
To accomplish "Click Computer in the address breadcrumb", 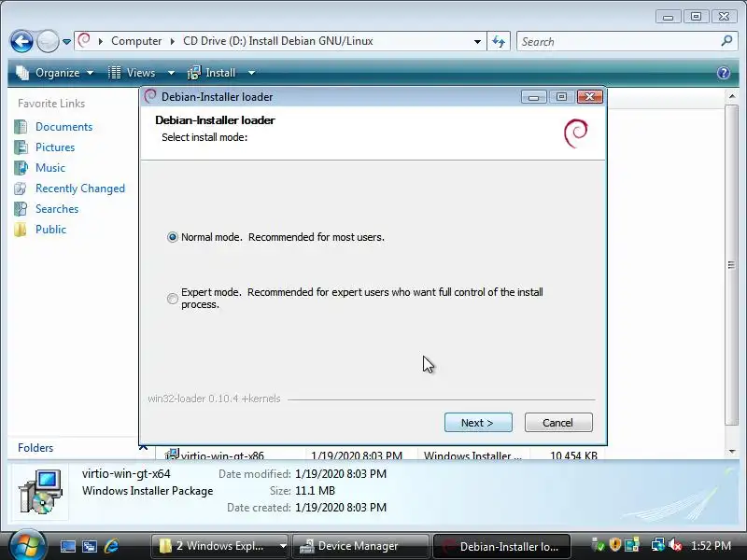I will [136, 41].
